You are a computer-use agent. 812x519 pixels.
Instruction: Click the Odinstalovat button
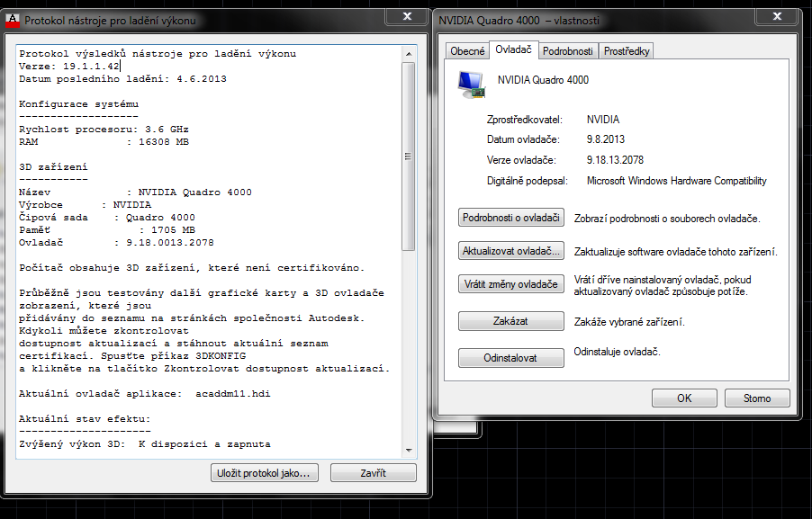pyautogui.click(x=511, y=358)
